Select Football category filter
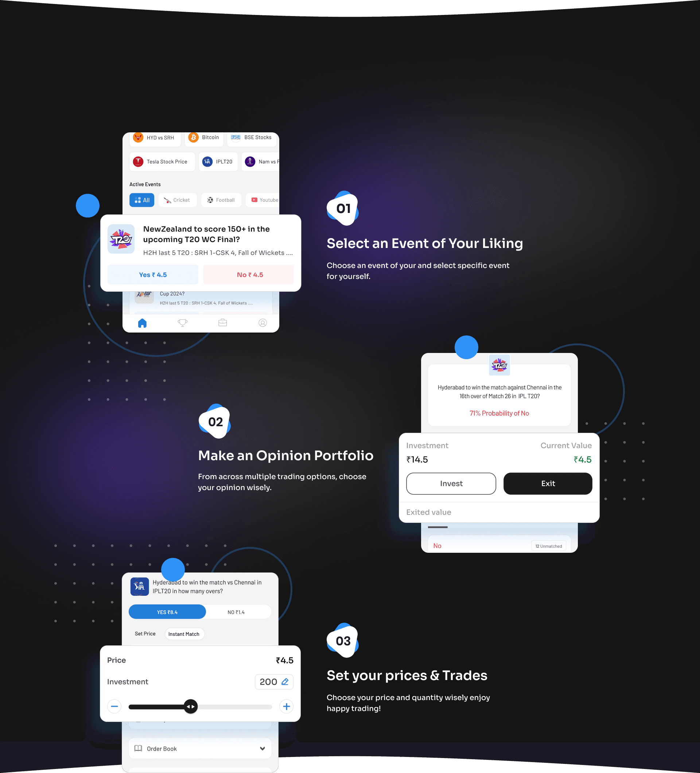 pos(222,199)
